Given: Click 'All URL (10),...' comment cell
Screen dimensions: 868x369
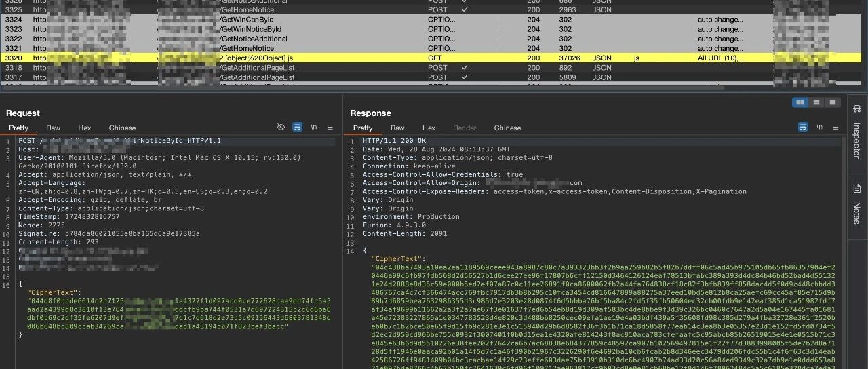Looking at the screenshot, I should click(722, 58).
